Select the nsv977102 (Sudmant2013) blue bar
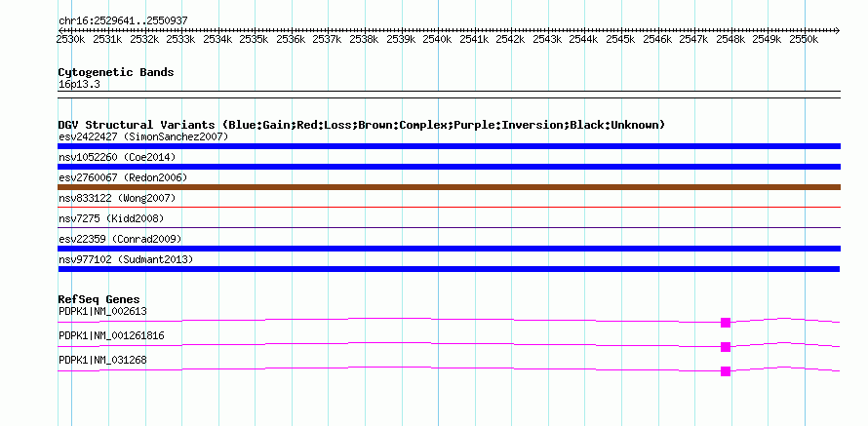Viewport: 868px width, 426px height. click(449, 269)
